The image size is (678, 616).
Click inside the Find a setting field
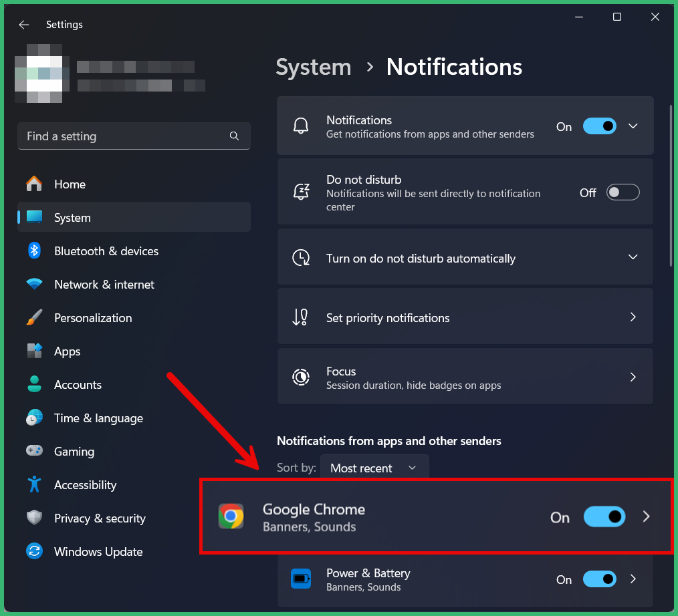coord(134,136)
